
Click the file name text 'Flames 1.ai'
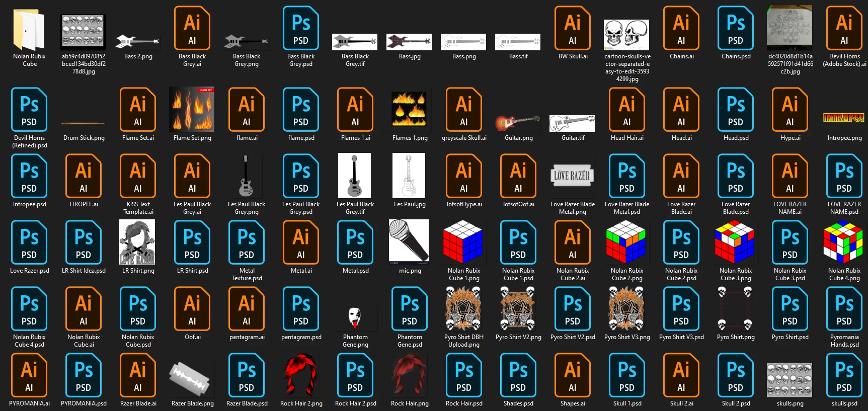(x=356, y=138)
